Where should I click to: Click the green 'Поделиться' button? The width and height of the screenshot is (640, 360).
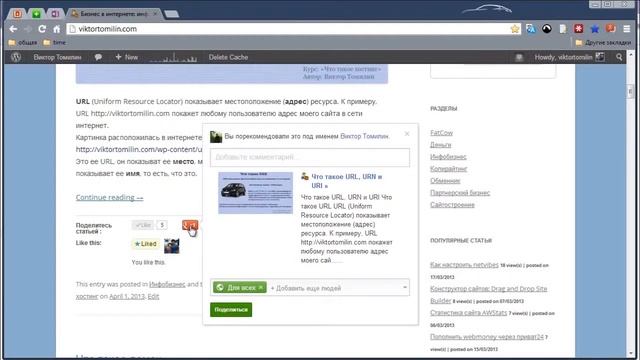tap(231, 310)
